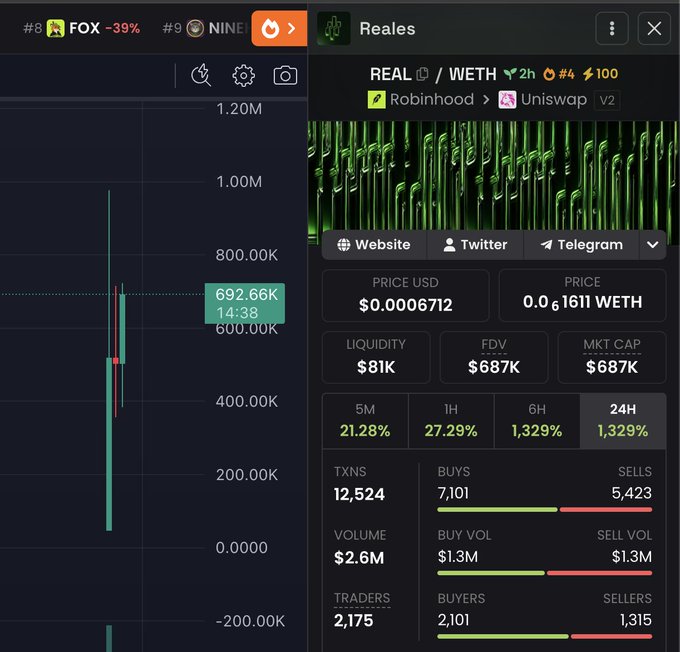
Task: Click the V2 version badge
Action: 607,100
